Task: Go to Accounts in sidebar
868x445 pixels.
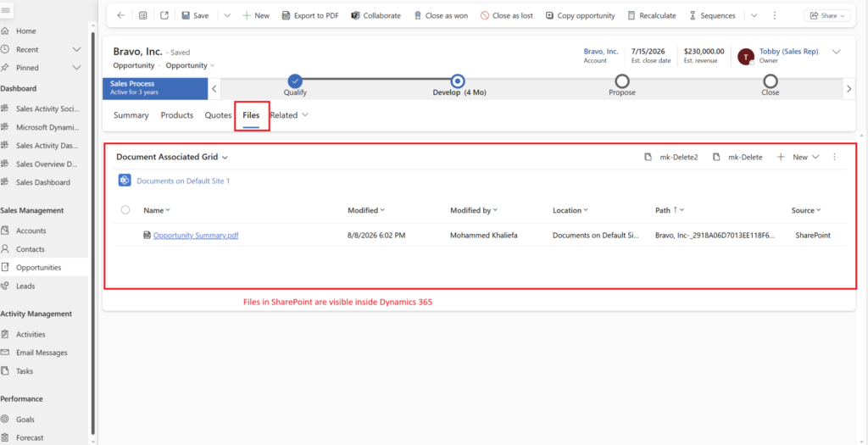Action: 31,231
